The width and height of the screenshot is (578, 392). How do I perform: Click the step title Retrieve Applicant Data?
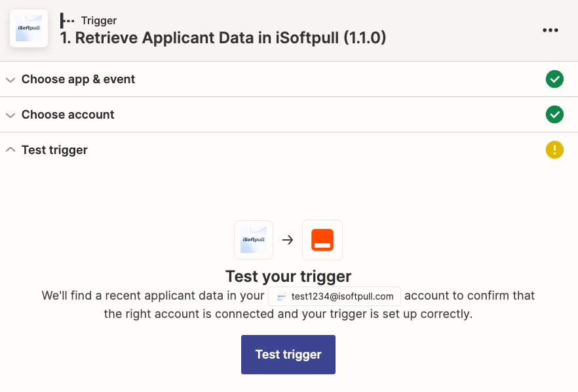(223, 37)
